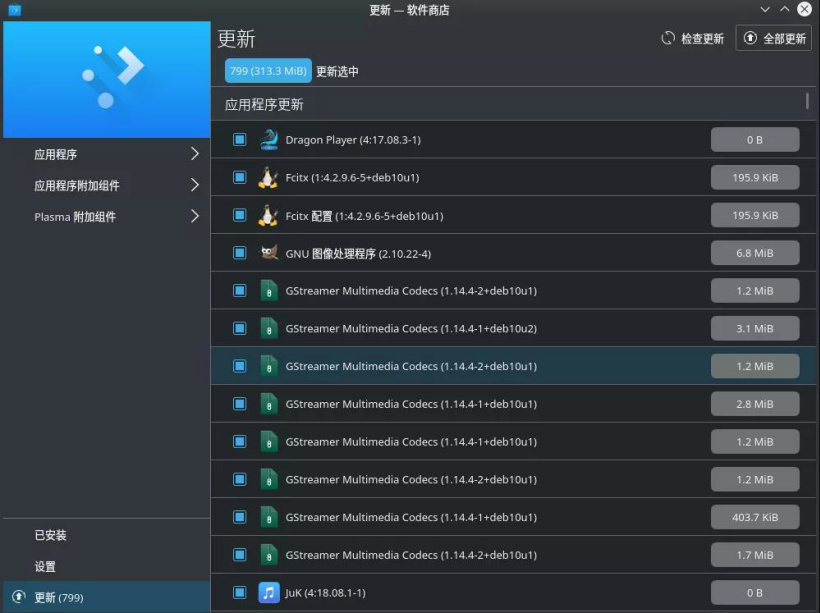
Task: Click the 2.8 MiB size button
Action: 755,404
